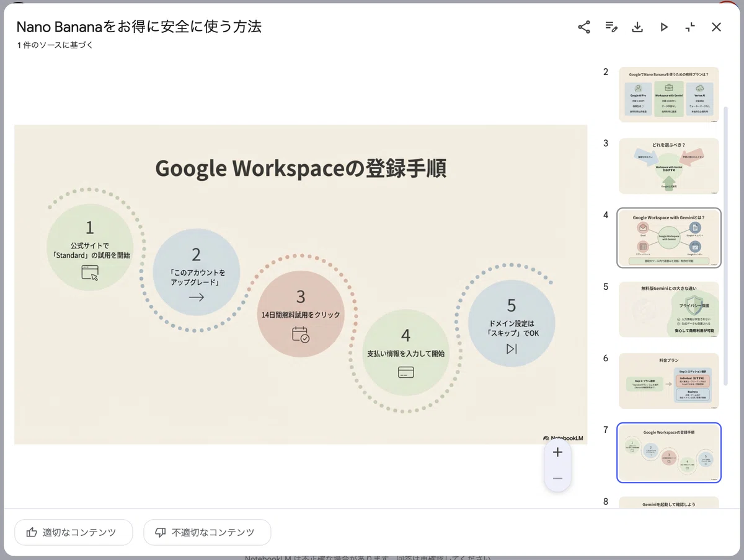Select slide 4 Google Workspace with Geminiとは thumbnail

pos(669,238)
